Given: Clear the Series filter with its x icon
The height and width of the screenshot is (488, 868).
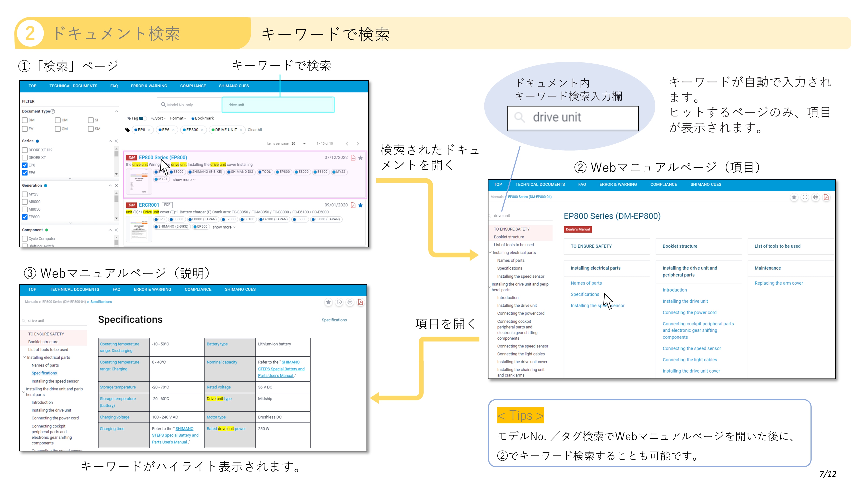Looking at the screenshot, I should [x=116, y=141].
